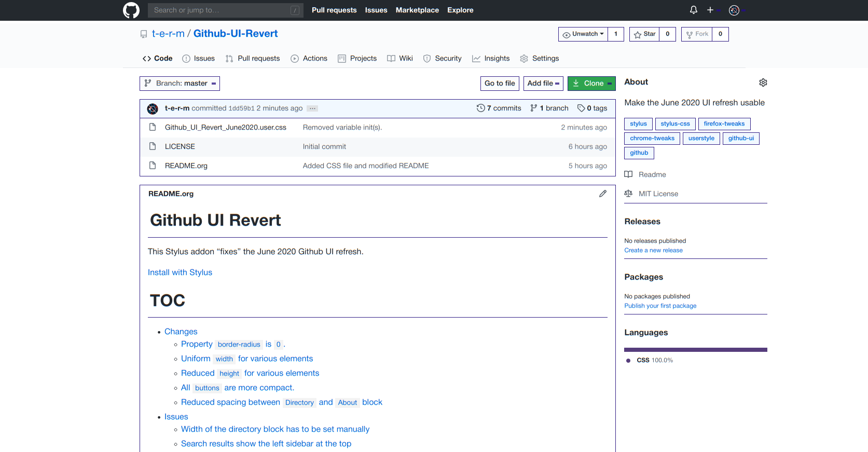Viewport: 868px width, 452px height.
Task: Open the green Clone dropdown
Action: 591,84
